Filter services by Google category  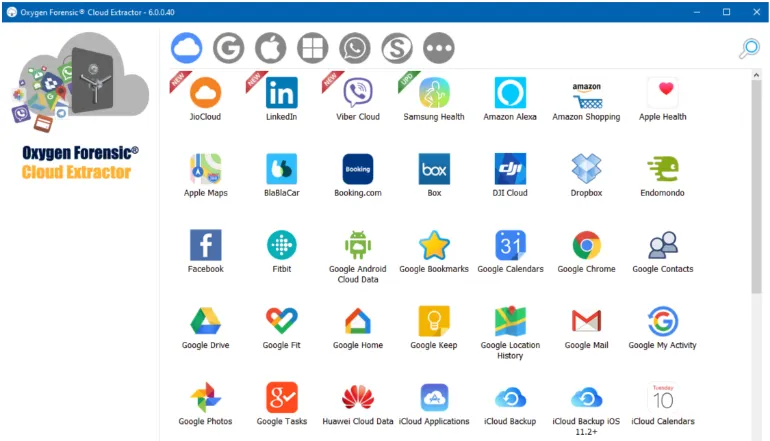coord(228,48)
